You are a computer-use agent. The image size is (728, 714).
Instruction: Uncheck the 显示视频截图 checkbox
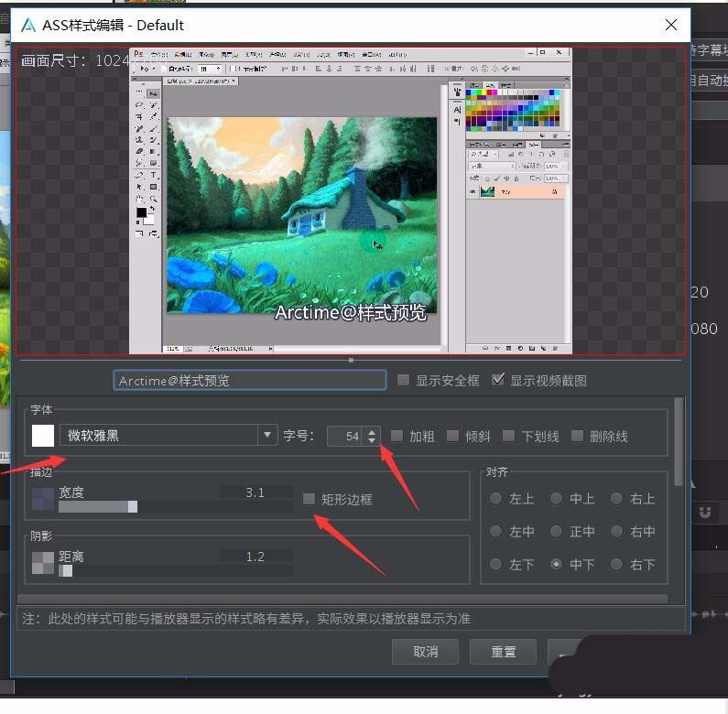coord(498,380)
